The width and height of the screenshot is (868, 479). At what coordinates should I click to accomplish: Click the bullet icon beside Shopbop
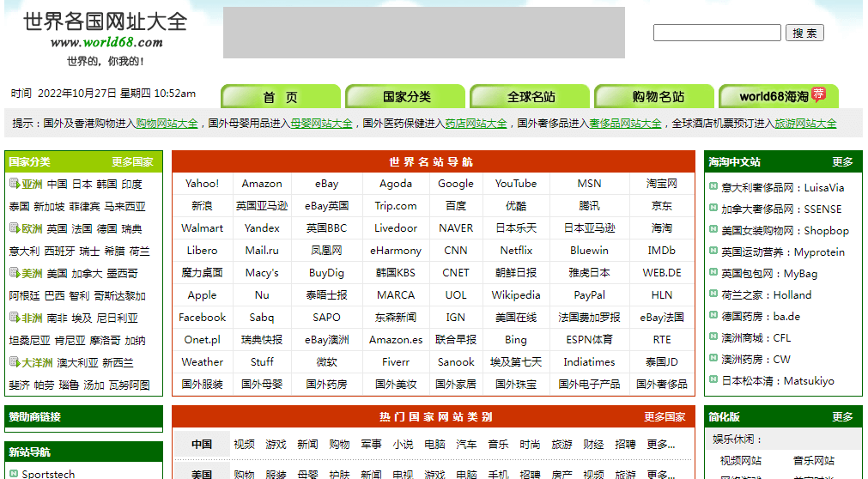(713, 229)
